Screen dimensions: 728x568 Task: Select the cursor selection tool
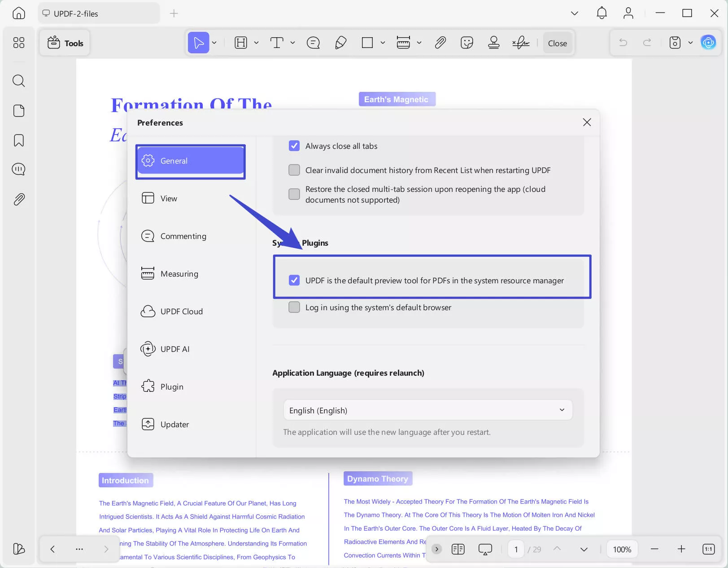pos(198,43)
